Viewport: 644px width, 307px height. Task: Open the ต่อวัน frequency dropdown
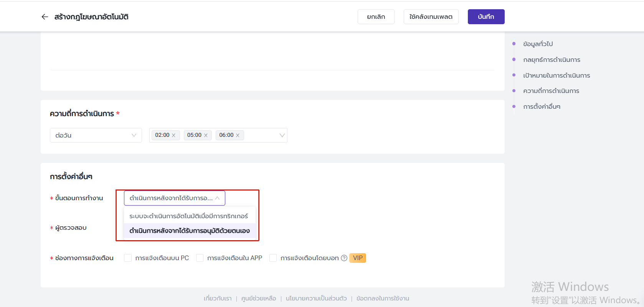point(96,135)
